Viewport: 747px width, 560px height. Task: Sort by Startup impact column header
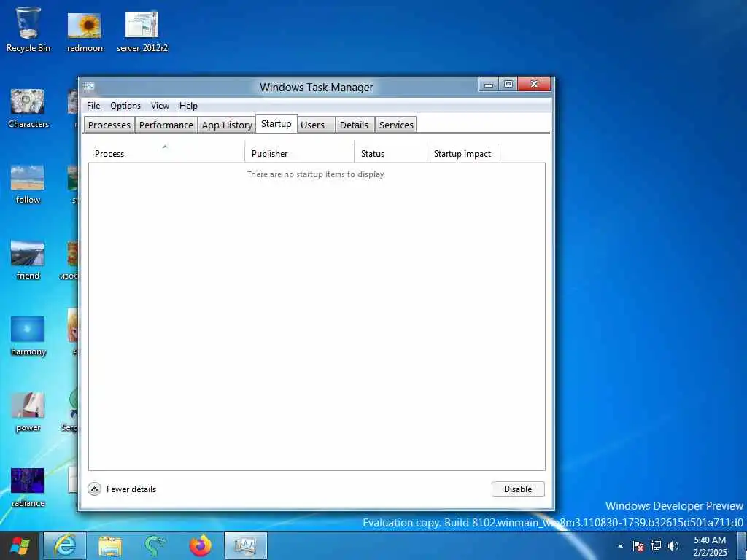pyautogui.click(x=463, y=152)
